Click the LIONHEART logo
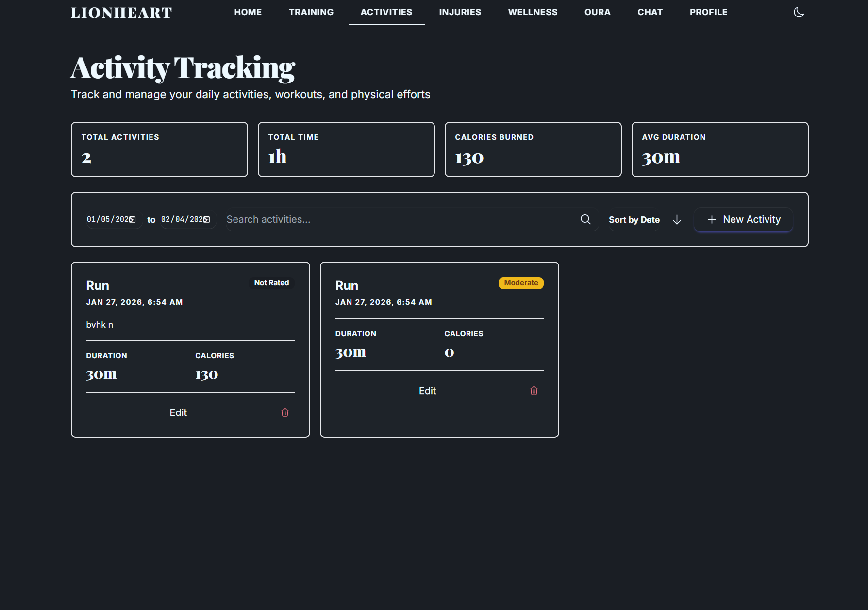 coord(121,12)
